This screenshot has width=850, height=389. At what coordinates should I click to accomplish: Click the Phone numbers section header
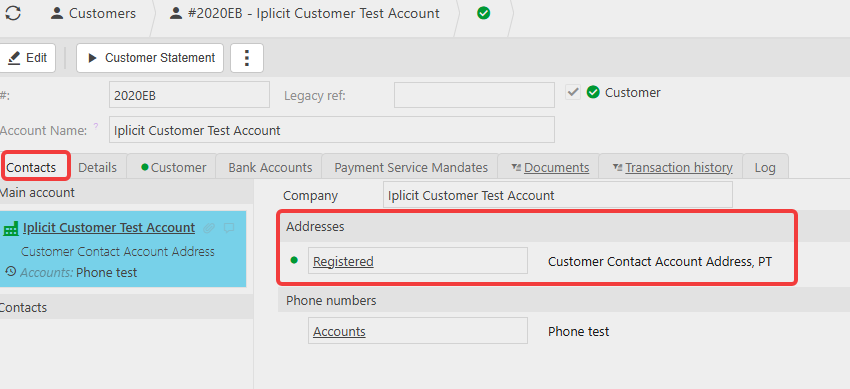(564, 300)
